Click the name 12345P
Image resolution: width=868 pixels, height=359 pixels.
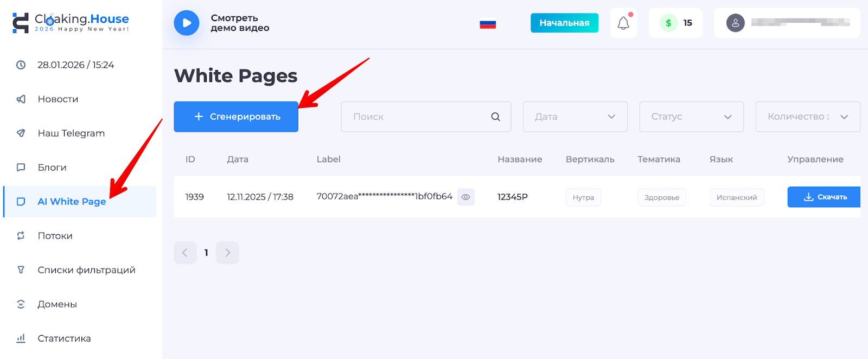click(513, 197)
